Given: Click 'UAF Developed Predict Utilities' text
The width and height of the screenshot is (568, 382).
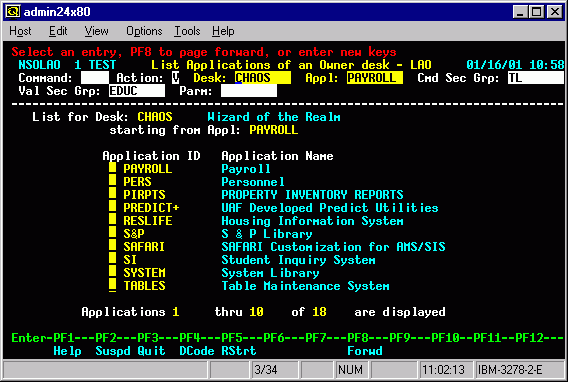Looking at the screenshot, I should click(x=330, y=208).
